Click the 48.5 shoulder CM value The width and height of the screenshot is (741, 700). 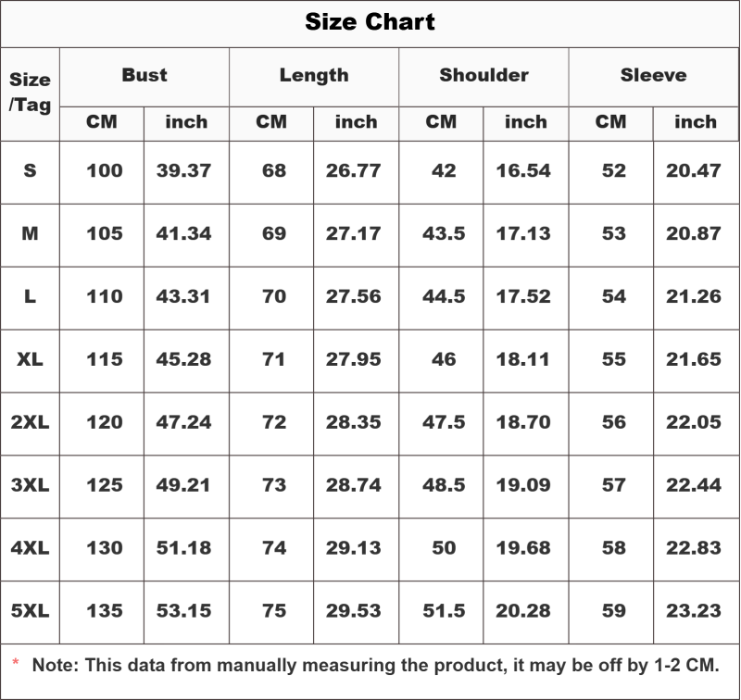coord(444,485)
